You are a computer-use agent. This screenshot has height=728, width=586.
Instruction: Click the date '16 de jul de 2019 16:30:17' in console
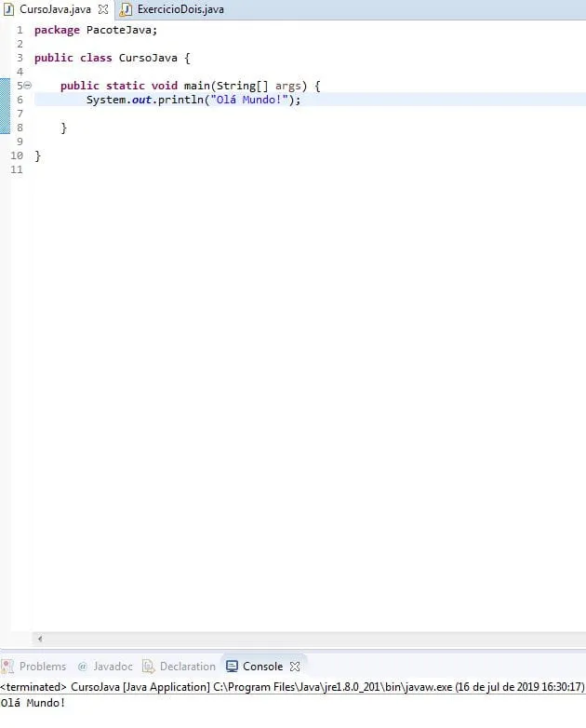click(520, 687)
